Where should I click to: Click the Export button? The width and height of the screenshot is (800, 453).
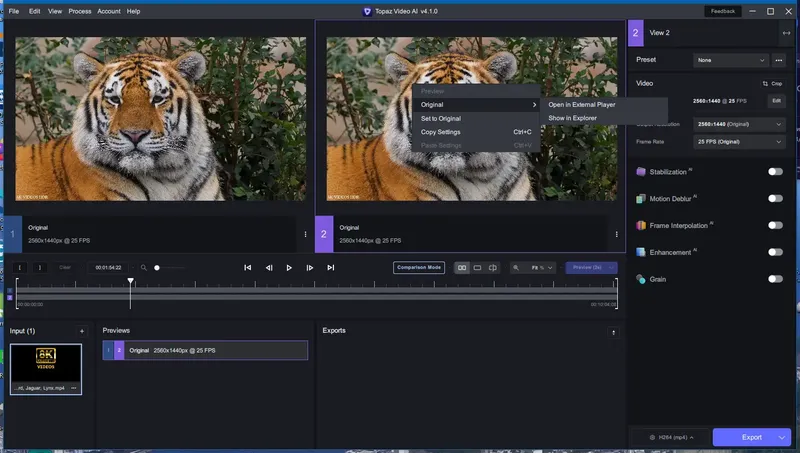pyautogui.click(x=751, y=437)
